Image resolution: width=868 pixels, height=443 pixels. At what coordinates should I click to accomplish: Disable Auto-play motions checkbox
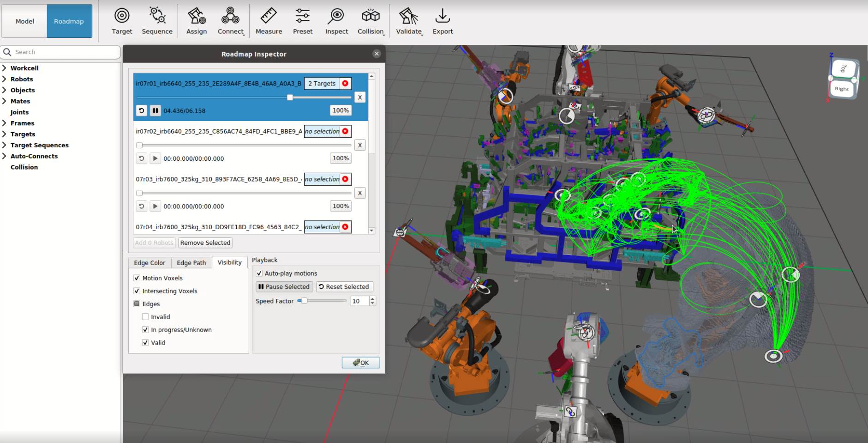pos(259,273)
